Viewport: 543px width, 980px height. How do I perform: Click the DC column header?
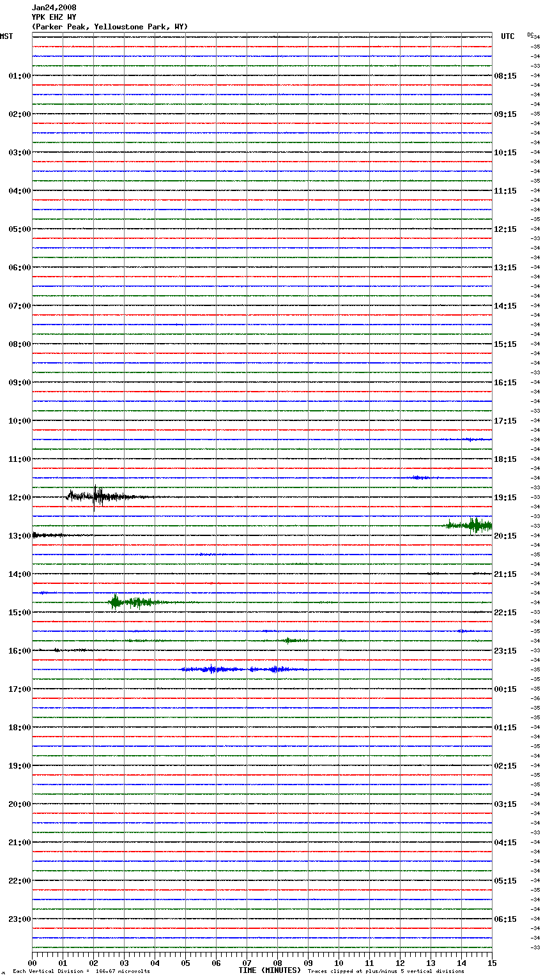(x=530, y=34)
